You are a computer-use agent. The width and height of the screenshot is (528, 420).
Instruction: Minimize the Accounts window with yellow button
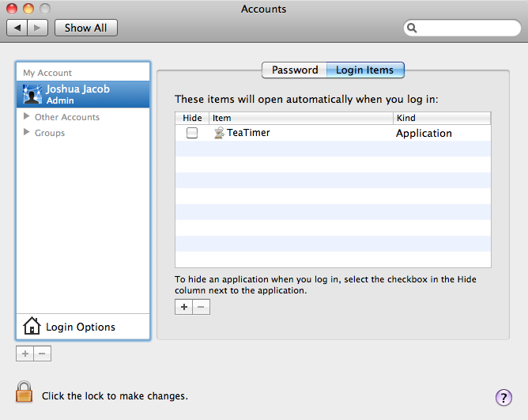tap(28, 9)
